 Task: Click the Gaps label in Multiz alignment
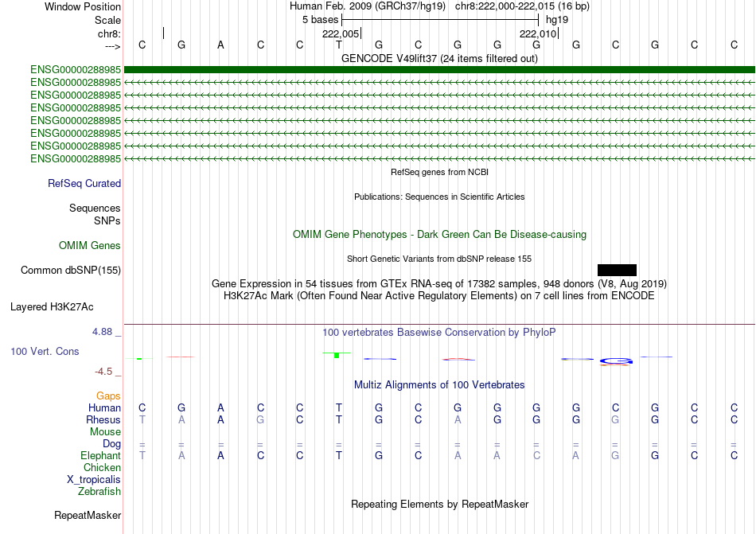pos(108,396)
